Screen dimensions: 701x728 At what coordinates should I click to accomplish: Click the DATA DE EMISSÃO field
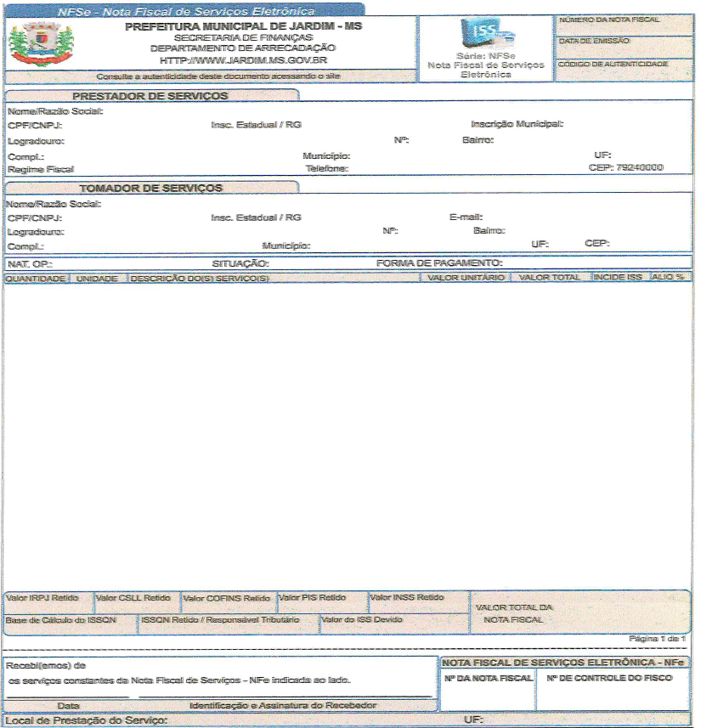coord(622,49)
